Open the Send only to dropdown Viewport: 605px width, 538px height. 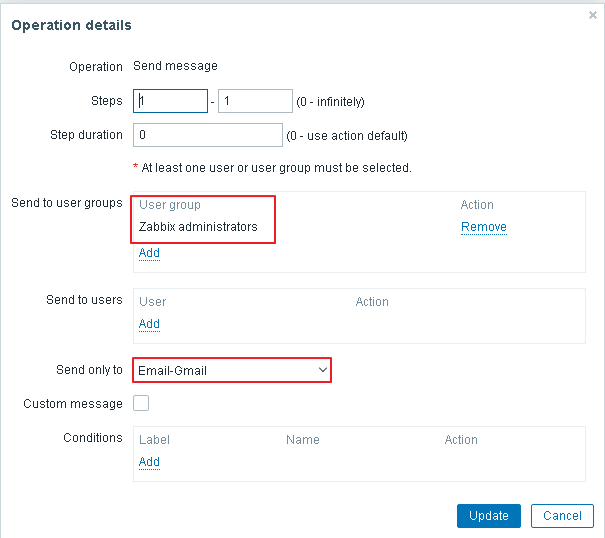point(232,370)
